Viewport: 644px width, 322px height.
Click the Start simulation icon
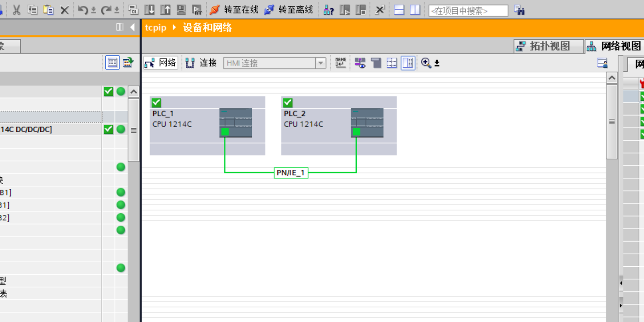point(181,10)
